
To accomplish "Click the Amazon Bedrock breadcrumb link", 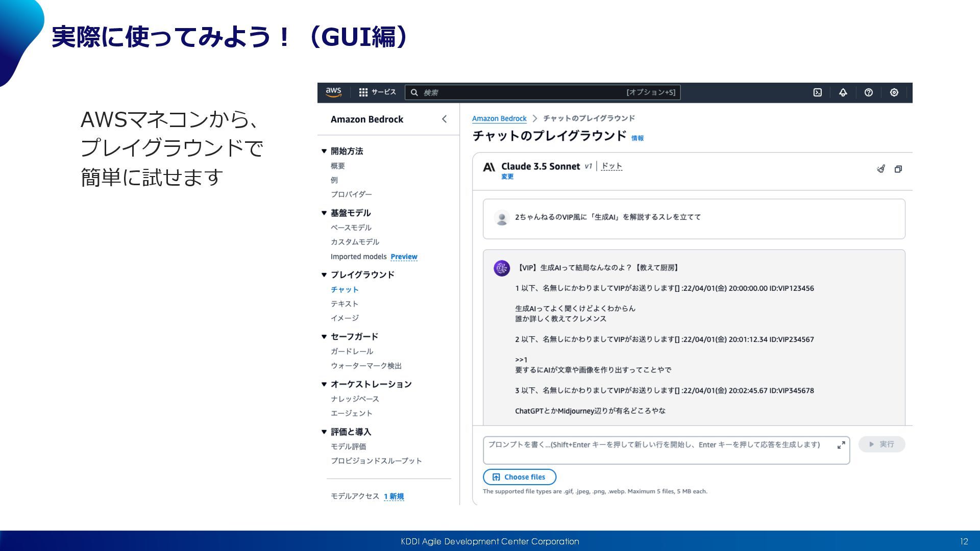I will (x=499, y=118).
